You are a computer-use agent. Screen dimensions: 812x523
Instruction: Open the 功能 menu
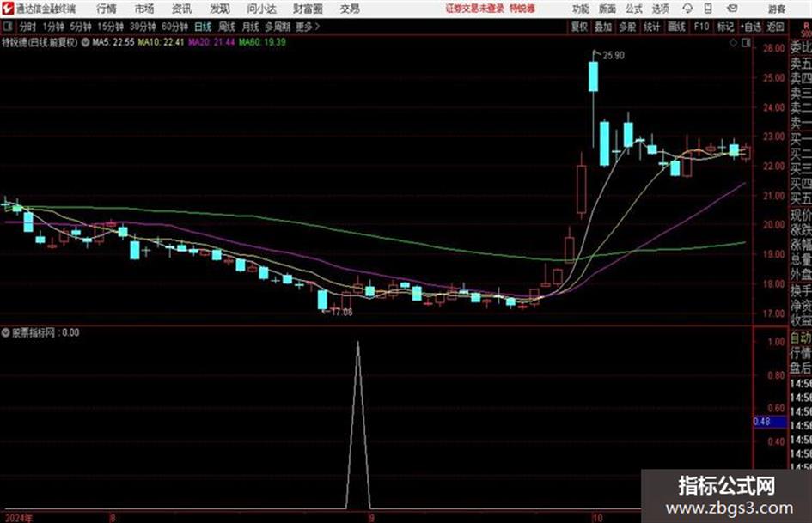coord(581,9)
